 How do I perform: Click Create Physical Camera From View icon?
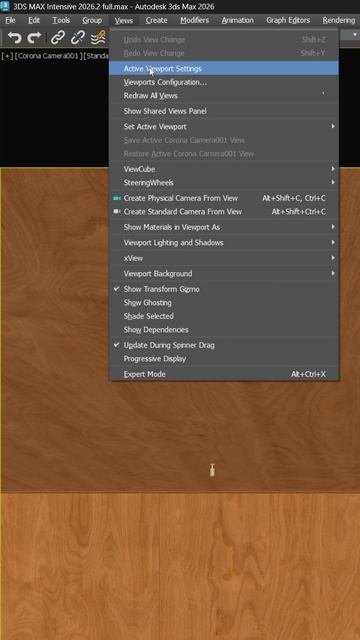pos(117,198)
